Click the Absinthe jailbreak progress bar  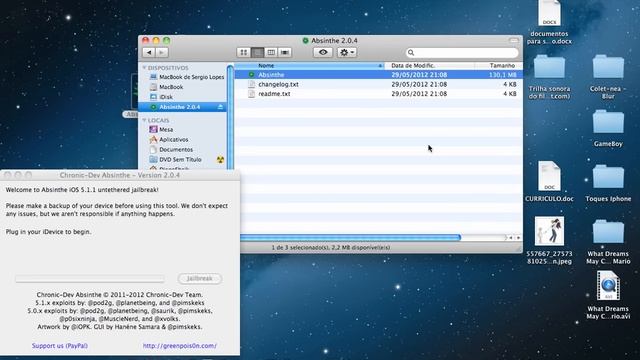click(x=90, y=279)
